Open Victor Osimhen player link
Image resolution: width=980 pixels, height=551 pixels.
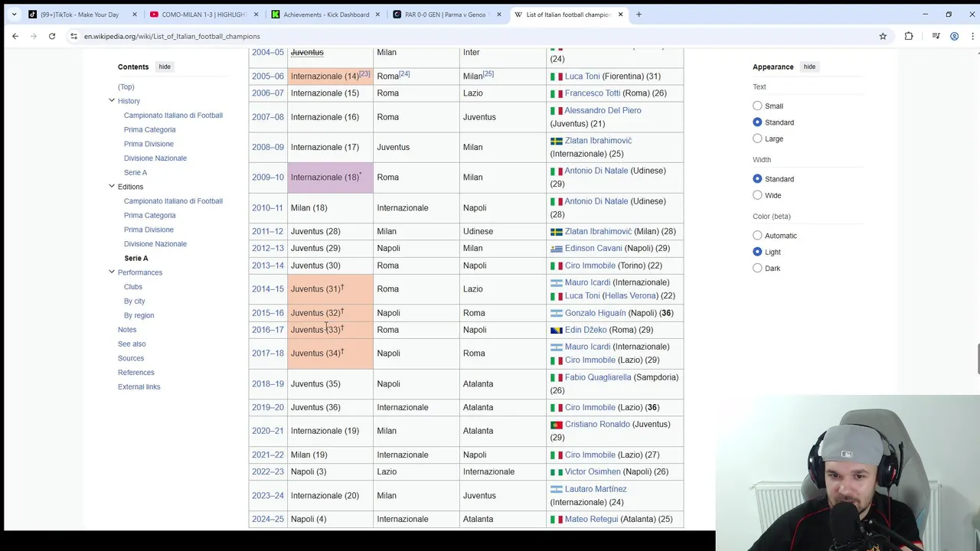(x=593, y=471)
